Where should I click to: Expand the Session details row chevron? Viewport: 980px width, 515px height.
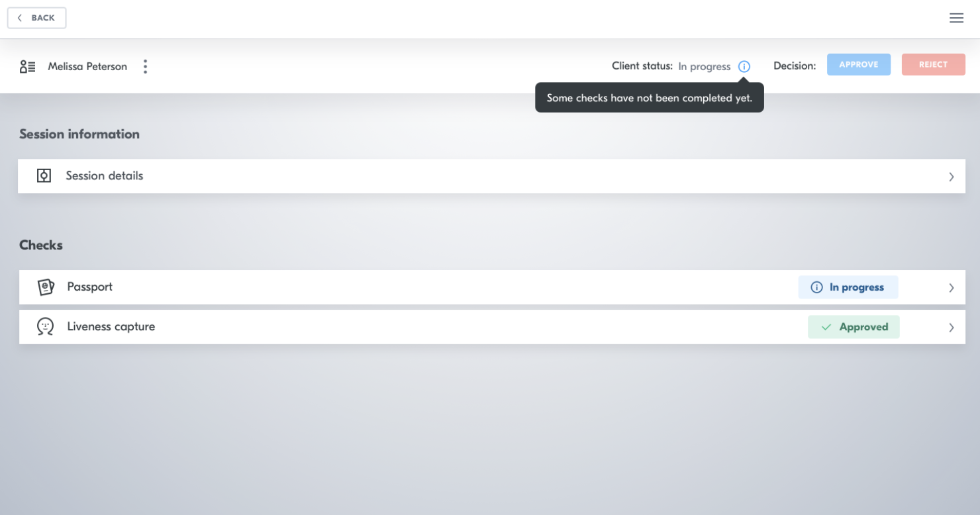coord(952,177)
